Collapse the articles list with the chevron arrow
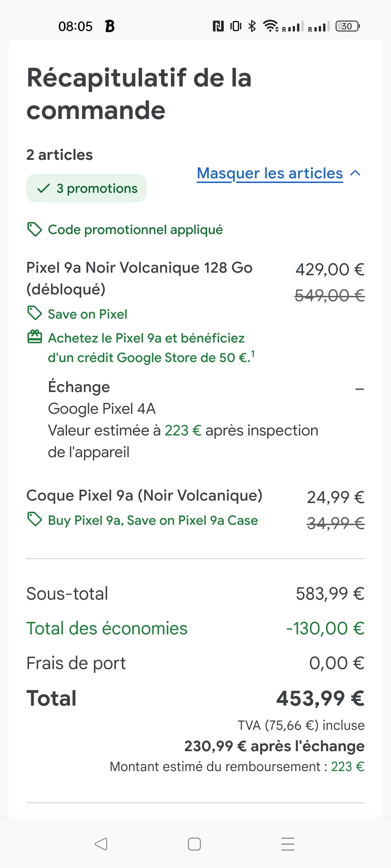 (x=356, y=173)
